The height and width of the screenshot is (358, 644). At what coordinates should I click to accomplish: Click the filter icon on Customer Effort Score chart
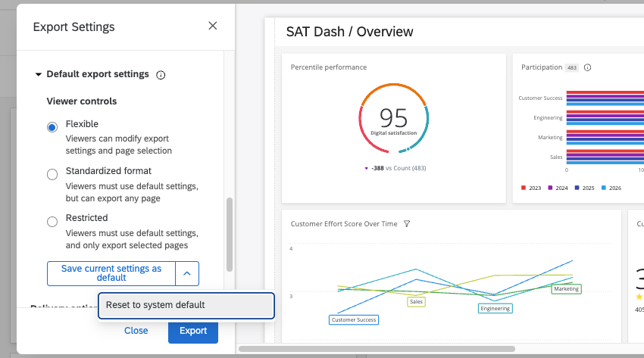407,223
